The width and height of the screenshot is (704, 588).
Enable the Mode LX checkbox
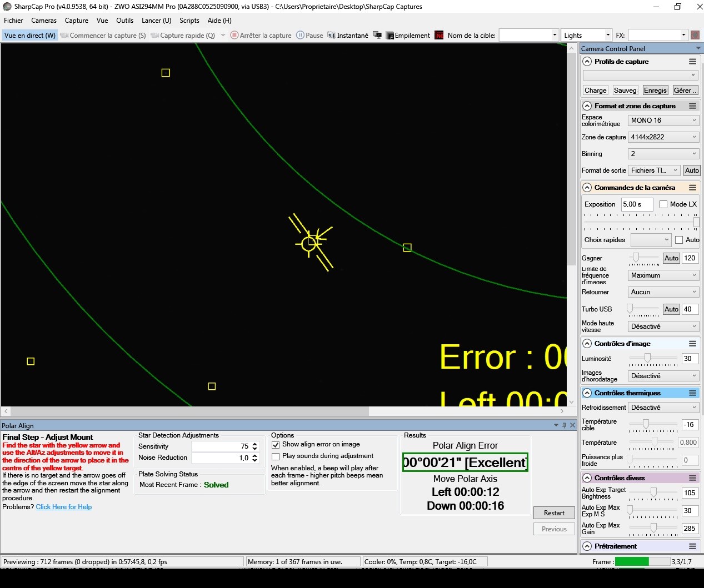pos(663,204)
